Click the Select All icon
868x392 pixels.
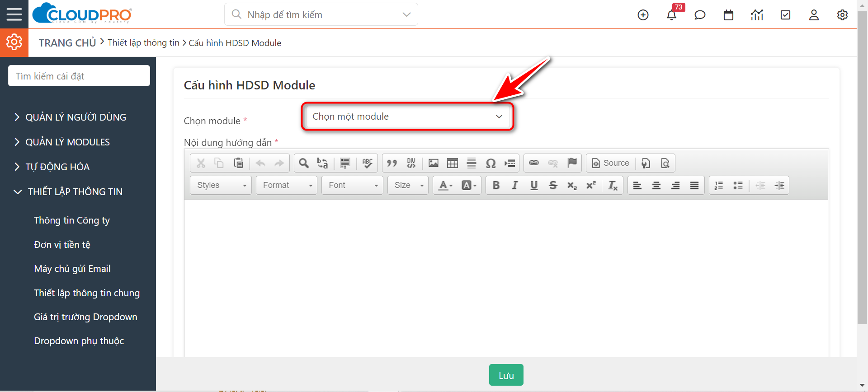(345, 163)
